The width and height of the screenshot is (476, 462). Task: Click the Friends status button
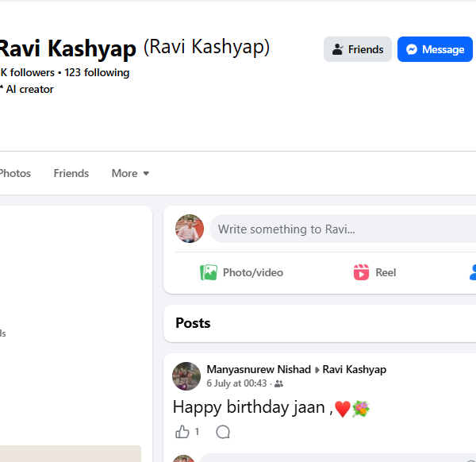(358, 49)
